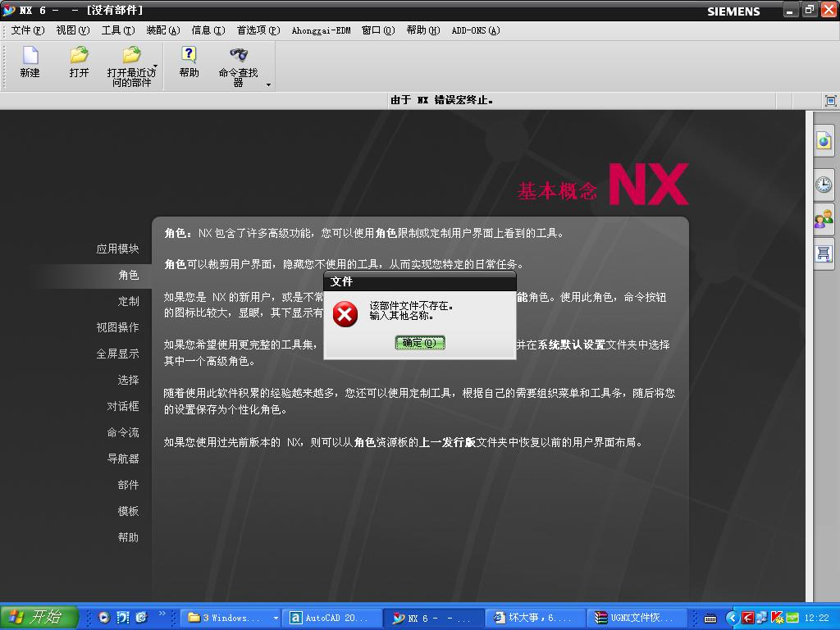Image resolution: width=840 pixels, height=630 pixels.
Task: Select 对话框 in the left topic list
Action: (123, 406)
